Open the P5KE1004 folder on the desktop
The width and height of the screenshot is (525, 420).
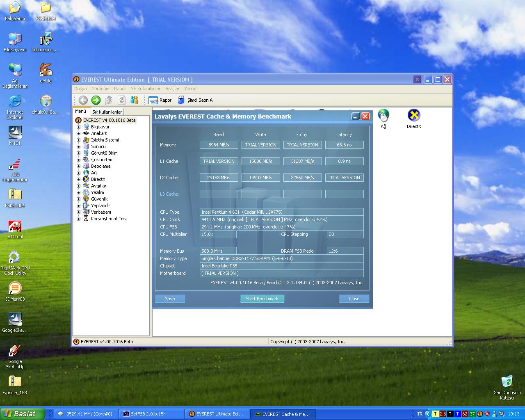[46, 11]
